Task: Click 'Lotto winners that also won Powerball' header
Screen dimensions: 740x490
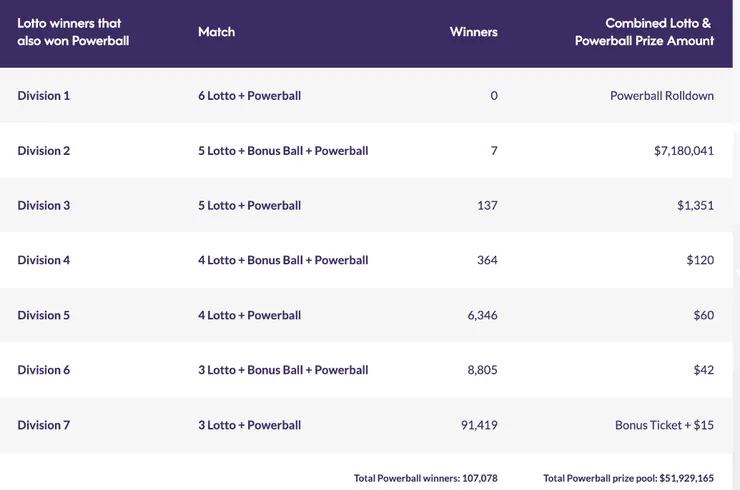Action: coord(73,32)
